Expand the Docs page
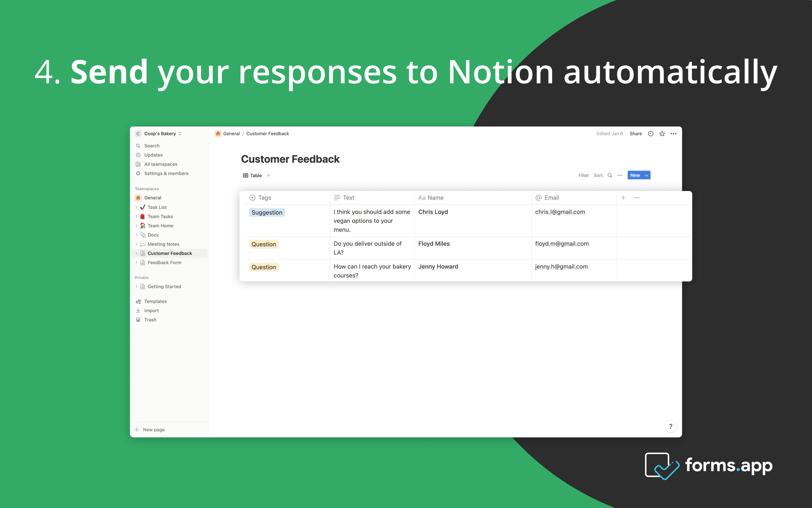This screenshot has height=508, width=812. [x=137, y=235]
